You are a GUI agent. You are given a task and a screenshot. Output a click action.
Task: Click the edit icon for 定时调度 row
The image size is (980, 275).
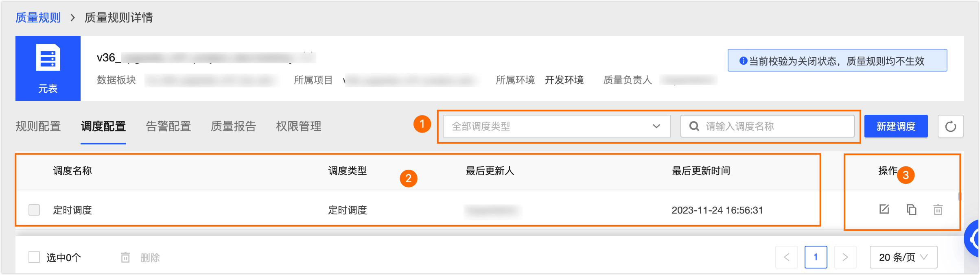pyautogui.click(x=884, y=210)
